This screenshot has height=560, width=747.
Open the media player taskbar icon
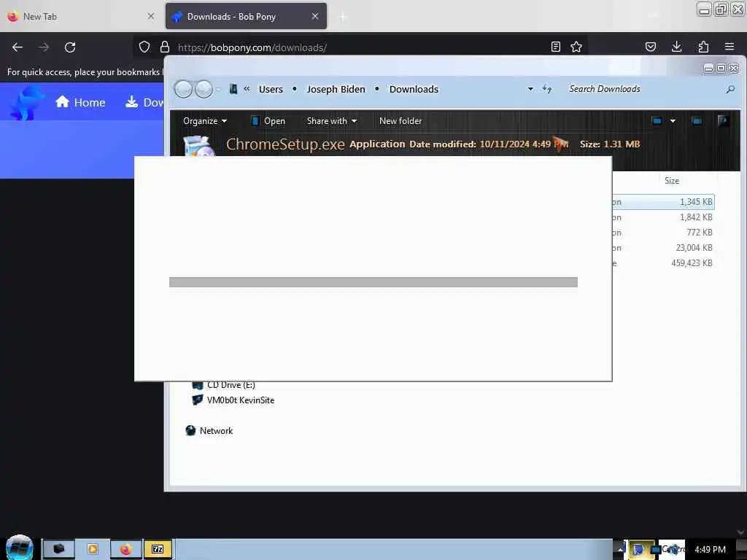pos(93,549)
